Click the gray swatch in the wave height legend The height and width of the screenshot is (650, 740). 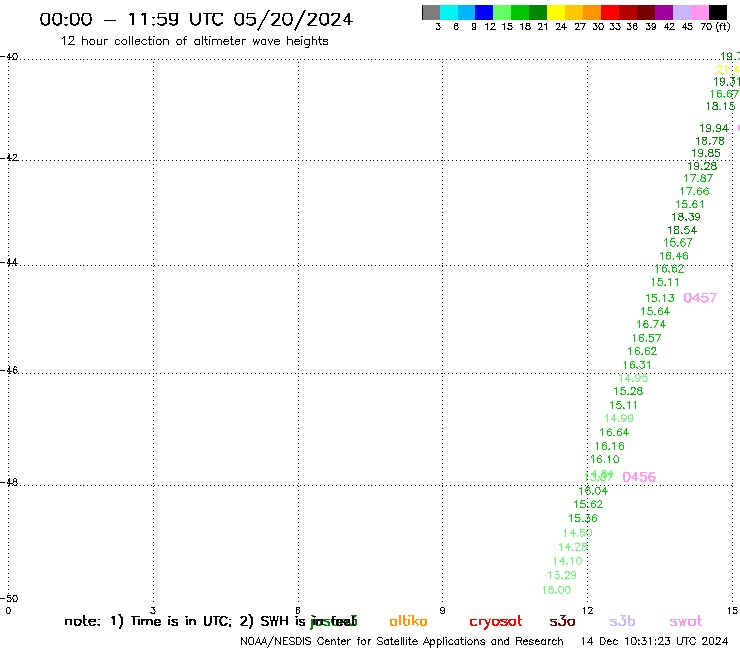click(431, 12)
